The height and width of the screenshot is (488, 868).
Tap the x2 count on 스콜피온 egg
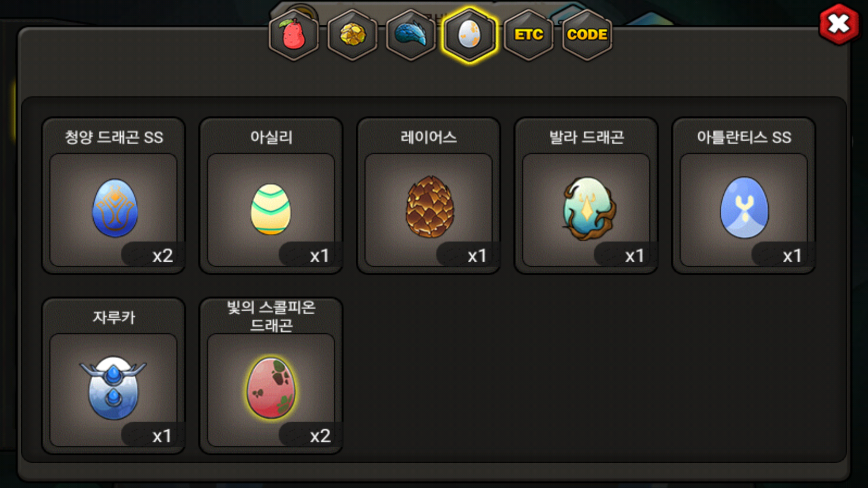(x=320, y=436)
